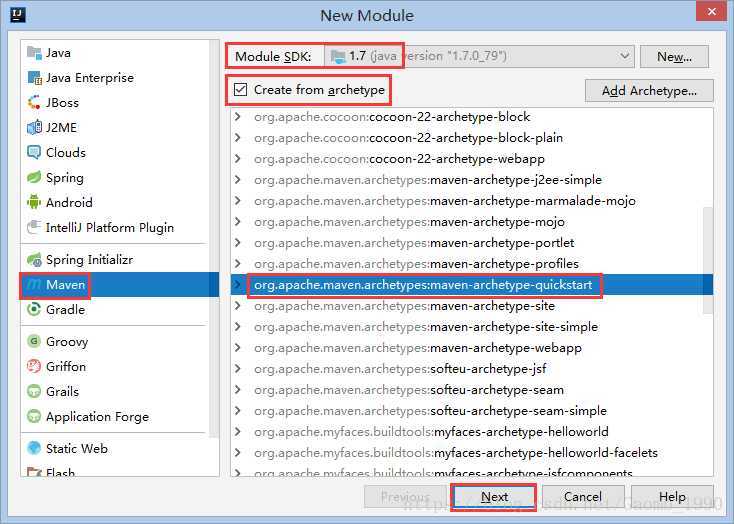Select myfaces-archetype-helloworld-facelets archetype
The image size is (734, 524).
472,452
